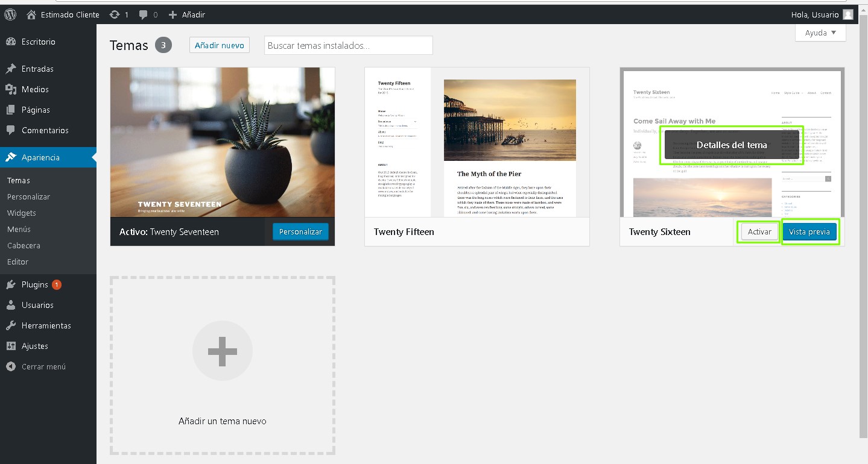Click the plus icon beside Añadir
The width and height of the screenshot is (868, 464).
pyautogui.click(x=173, y=14)
